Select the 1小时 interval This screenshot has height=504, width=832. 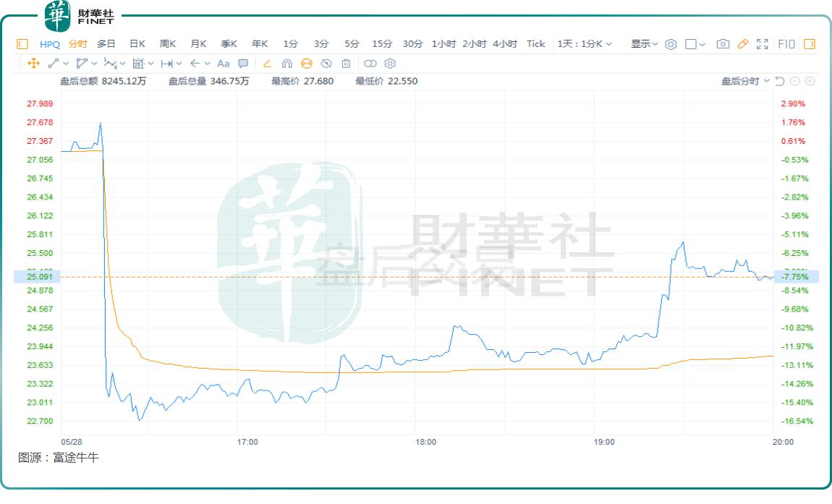point(443,44)
